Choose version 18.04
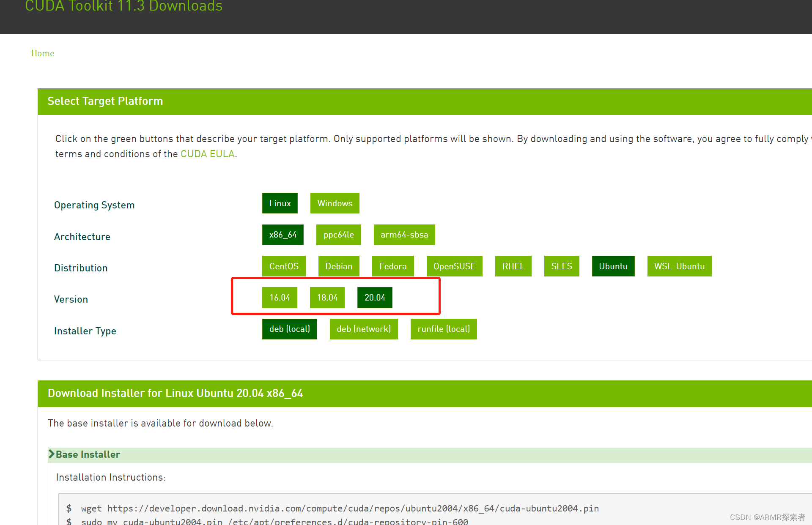The width and height of the screenshot is (812, 525). pyautogui.click(x=327, y=298)
